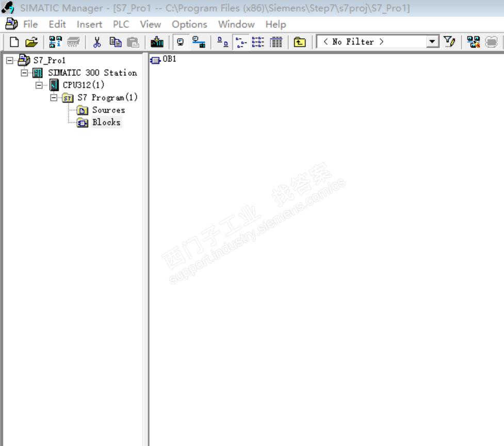Open the PLC menu

121,24
